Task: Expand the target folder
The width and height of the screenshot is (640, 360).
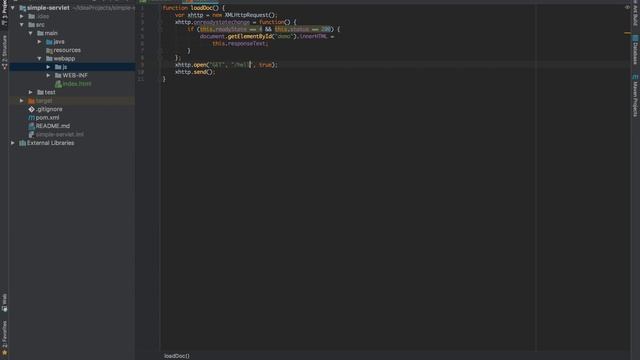Action: (22, 101)
